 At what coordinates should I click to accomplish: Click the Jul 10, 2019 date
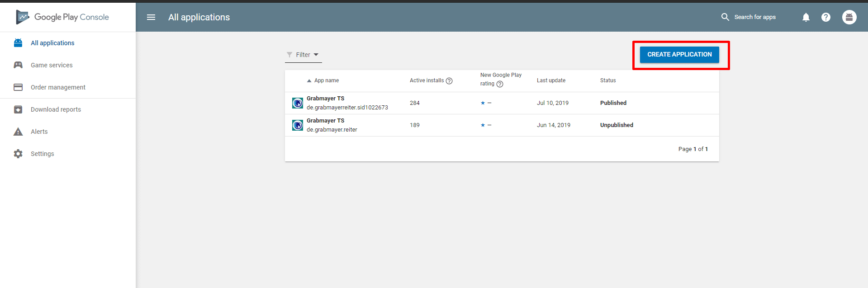[x=553, y=103]
